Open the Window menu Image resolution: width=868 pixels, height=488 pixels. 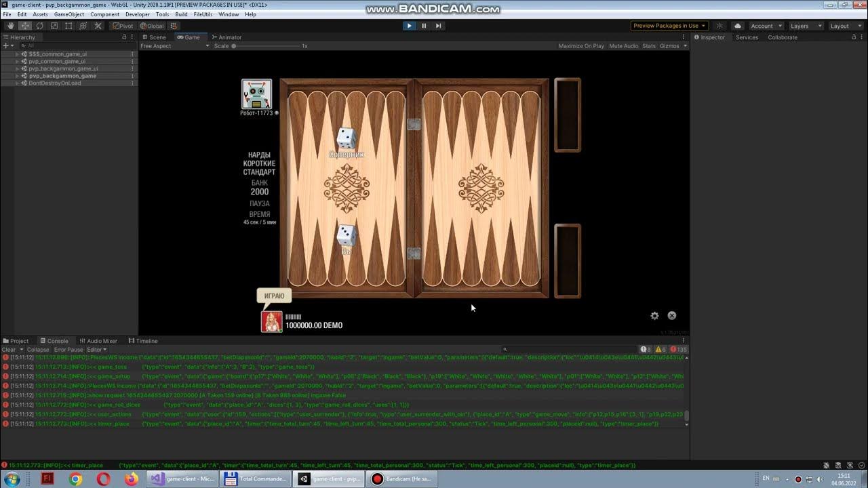(x=229, y=14)
